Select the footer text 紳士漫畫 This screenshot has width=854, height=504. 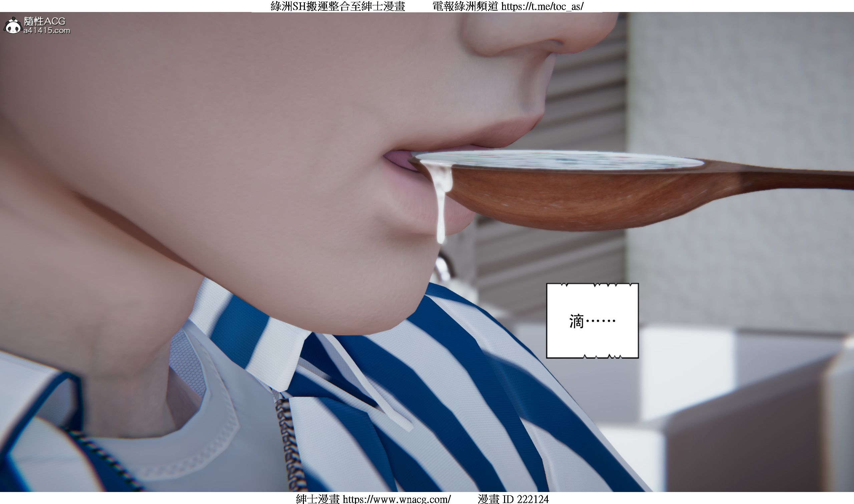[x=318, y=499]
